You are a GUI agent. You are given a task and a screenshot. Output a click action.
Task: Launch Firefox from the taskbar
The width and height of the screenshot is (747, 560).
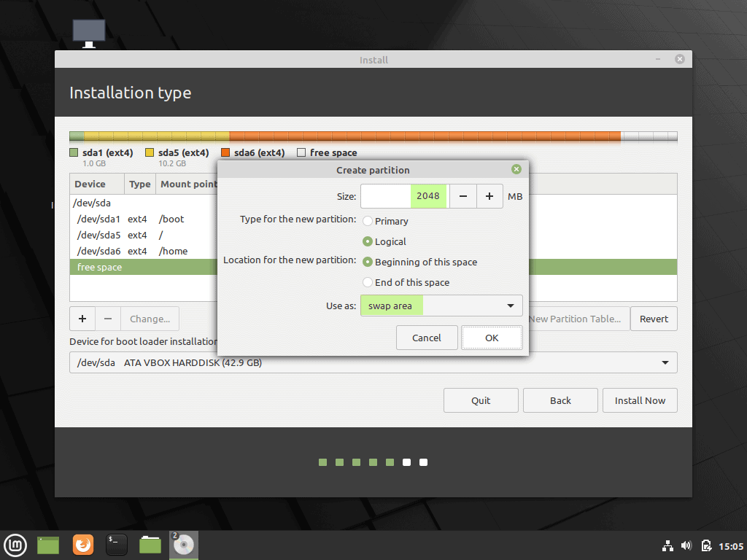coord(82,545)
